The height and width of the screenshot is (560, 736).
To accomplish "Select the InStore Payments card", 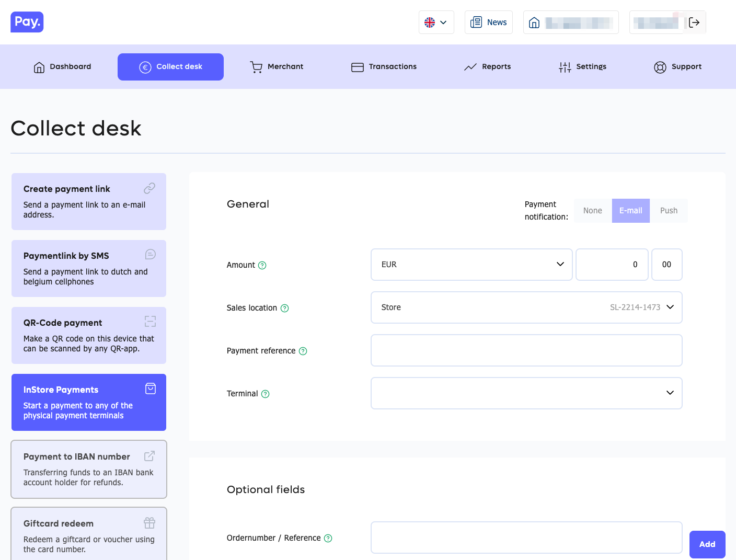I will coord(89,403).
